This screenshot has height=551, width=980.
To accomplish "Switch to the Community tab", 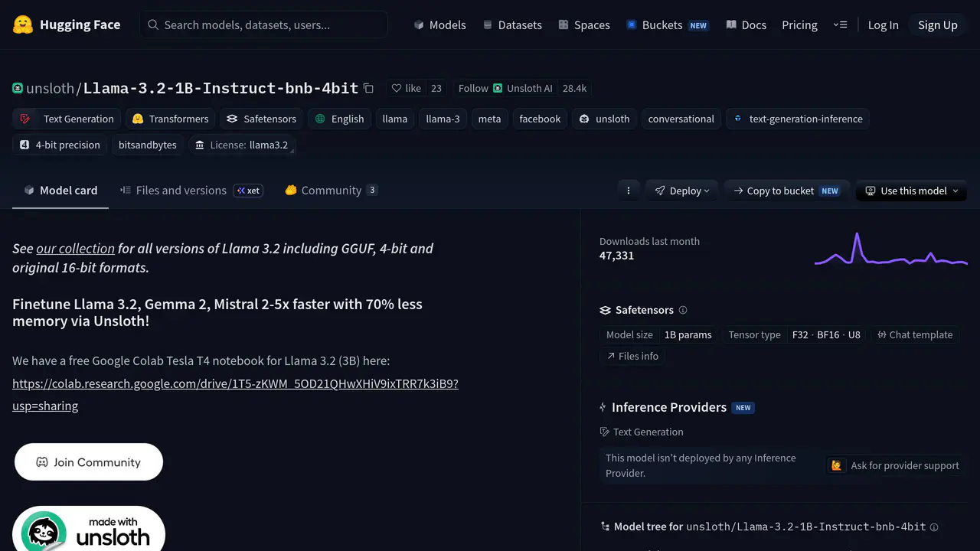I will (x=331, y=191).
